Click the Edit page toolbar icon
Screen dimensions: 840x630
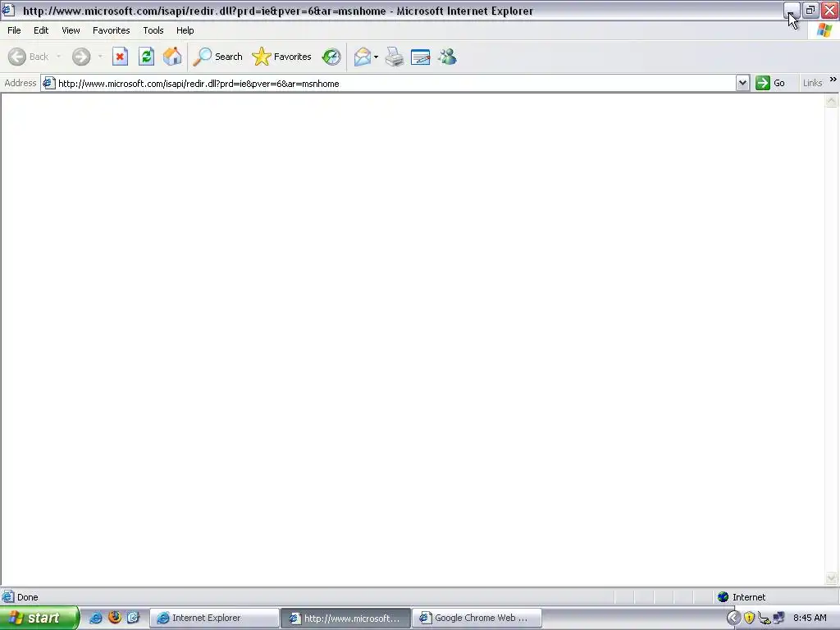(x=421, y=57)
